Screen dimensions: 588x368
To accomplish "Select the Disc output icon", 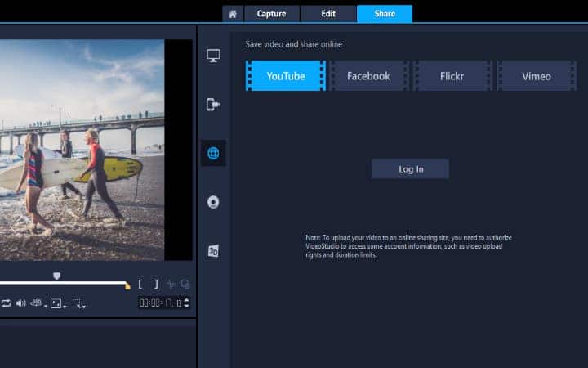I will pyautogui.click(x=213, y=202).
